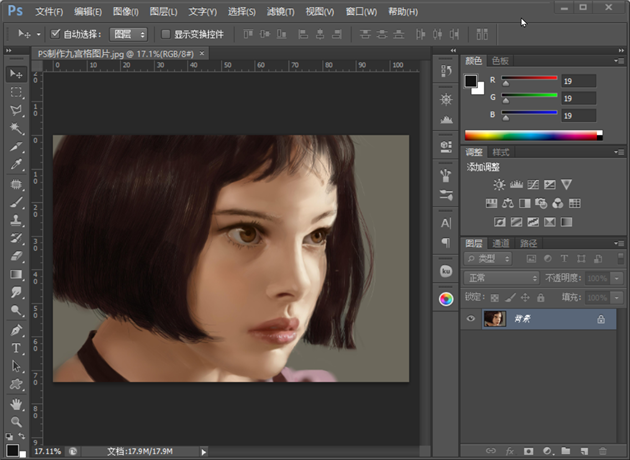Hide the Background layer eye
Image resolution: width=630 pixels, height=460 pixels.
click(470, 319)
